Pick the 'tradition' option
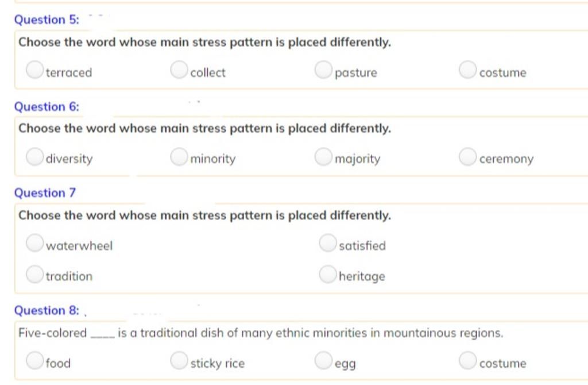Screen dimensions: 588x385 point(34,274)
